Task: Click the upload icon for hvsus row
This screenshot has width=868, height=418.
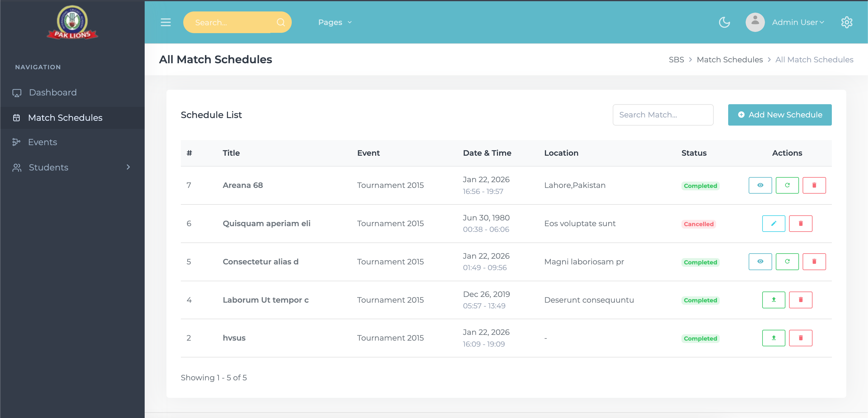Action: click(x=773, y=338)
